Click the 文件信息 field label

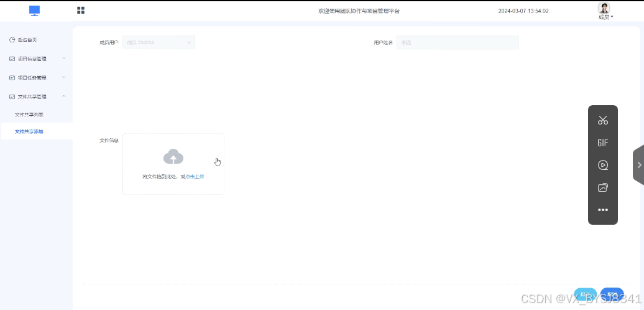[x=109, y=141]
